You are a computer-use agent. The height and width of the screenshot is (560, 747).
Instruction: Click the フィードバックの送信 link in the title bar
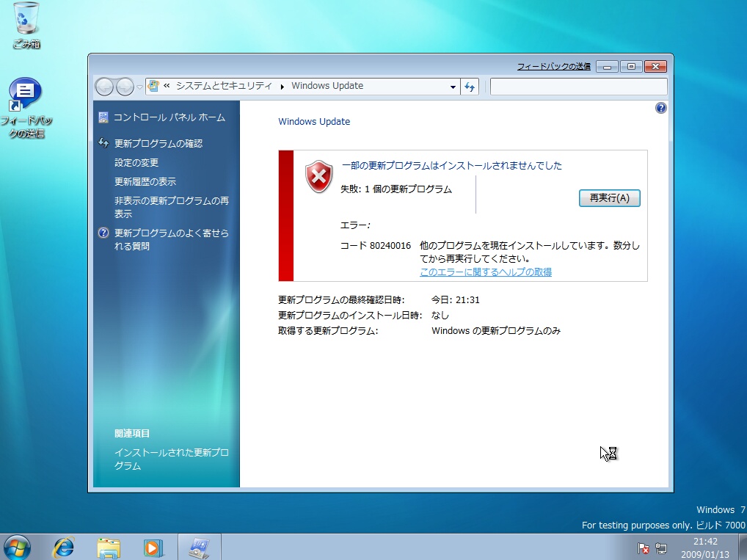click(553, 67)
